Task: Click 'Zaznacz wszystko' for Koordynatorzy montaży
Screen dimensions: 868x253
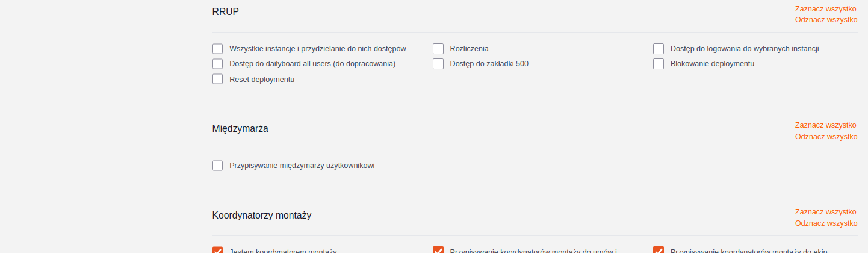Action: pyautogui.click(x=825, y=212)
